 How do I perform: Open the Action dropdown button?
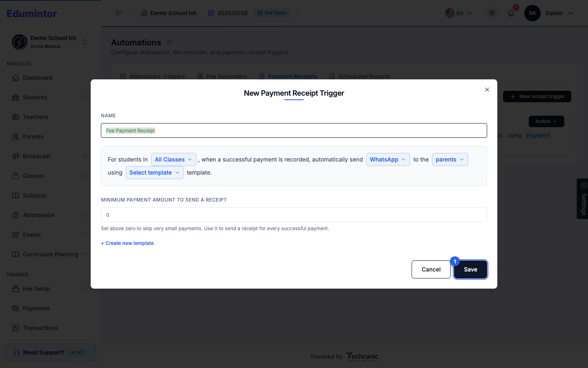coord(546,121)
